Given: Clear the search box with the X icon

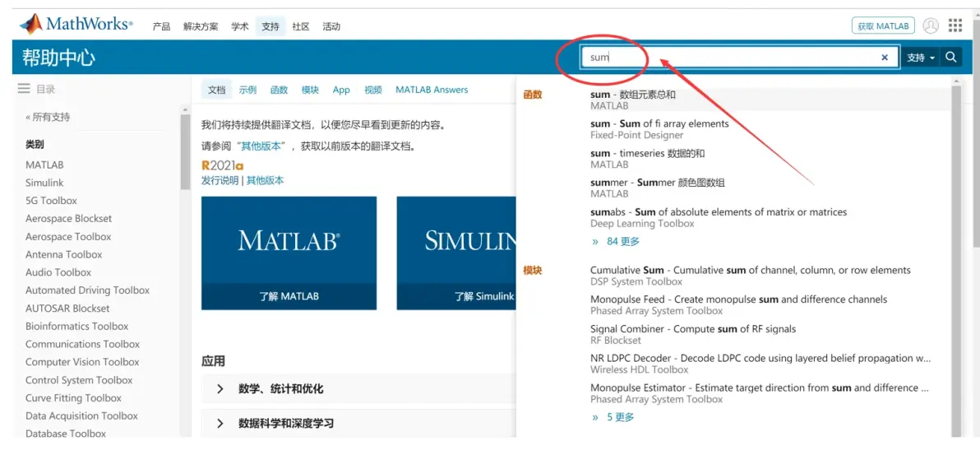Looking at the screenshot, I should click(885, 58).
